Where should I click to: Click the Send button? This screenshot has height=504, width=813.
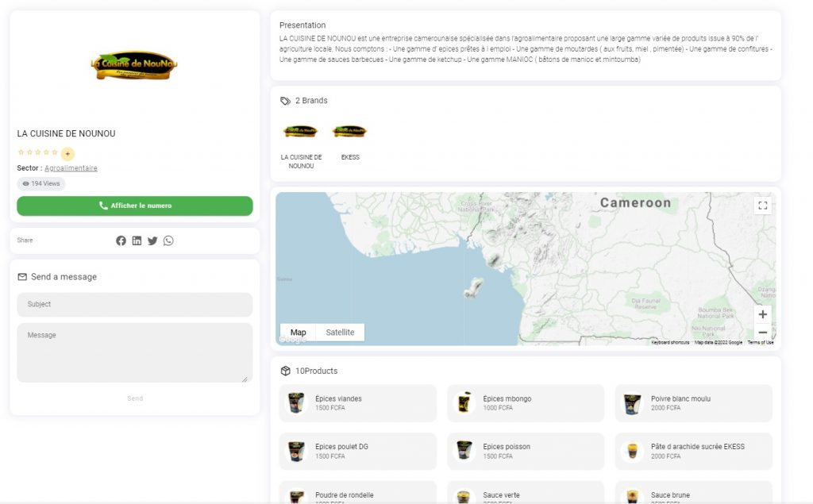pyautogui.click(x=135, y=398)
